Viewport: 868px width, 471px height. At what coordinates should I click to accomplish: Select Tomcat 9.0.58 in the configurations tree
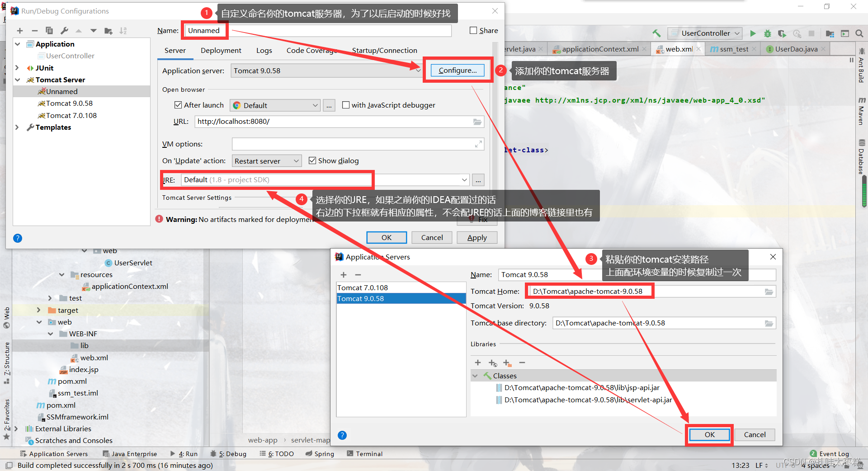[x=69, y=103]
